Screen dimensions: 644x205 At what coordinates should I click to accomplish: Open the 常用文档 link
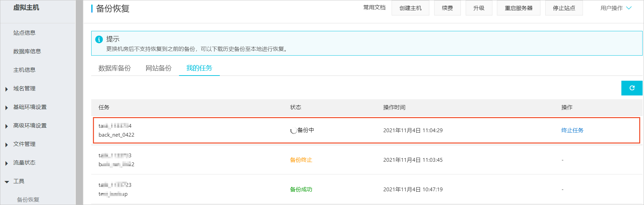click(374, 7)
